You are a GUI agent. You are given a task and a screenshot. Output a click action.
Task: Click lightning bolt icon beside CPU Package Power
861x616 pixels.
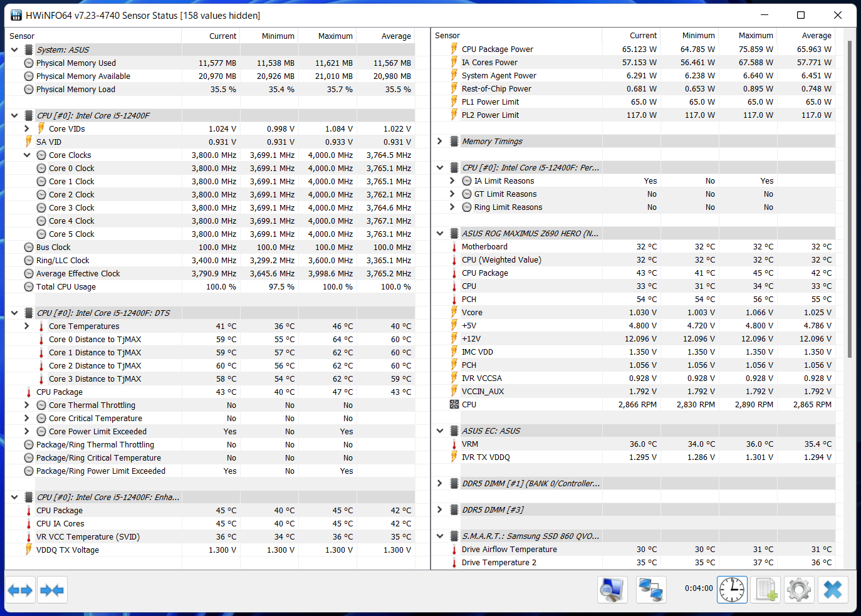pyautogui.click(x=454, y=49)
